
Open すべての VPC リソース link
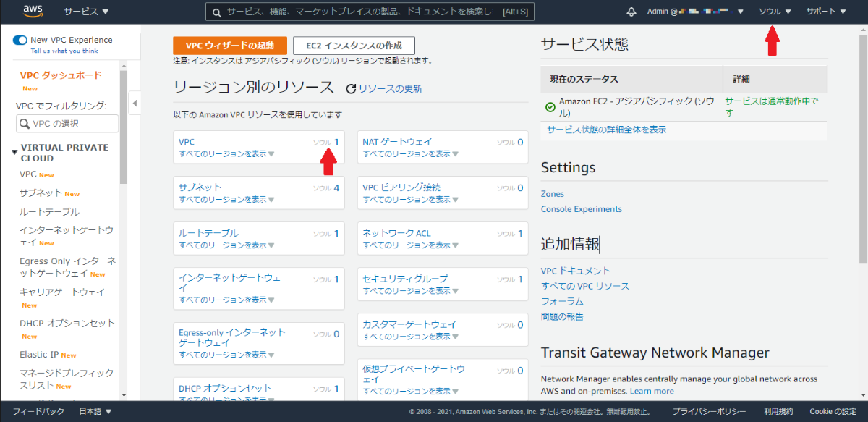(x=585, y=287)
